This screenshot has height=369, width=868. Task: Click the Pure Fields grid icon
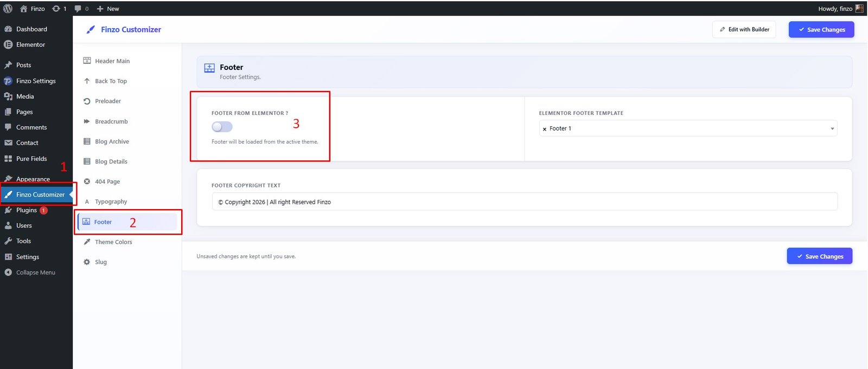pos(8,159)
